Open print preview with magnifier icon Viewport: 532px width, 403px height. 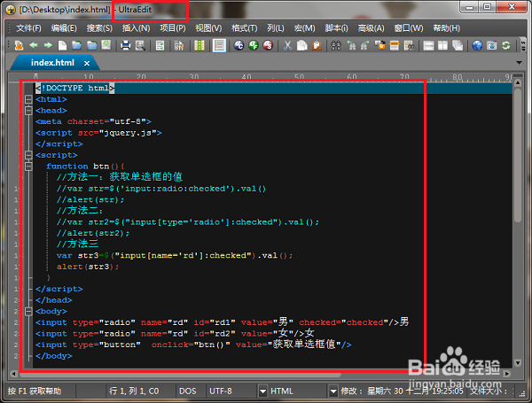tap(140, 45)
